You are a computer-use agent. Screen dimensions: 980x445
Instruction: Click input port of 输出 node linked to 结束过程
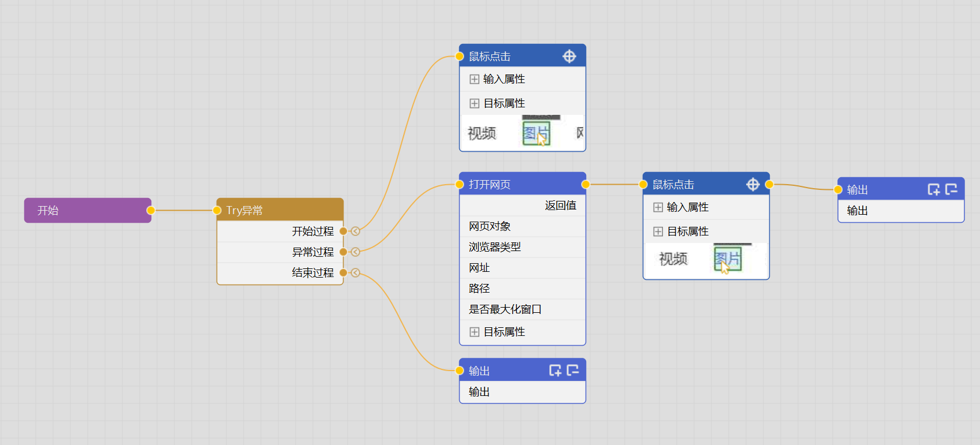(460, 371)
